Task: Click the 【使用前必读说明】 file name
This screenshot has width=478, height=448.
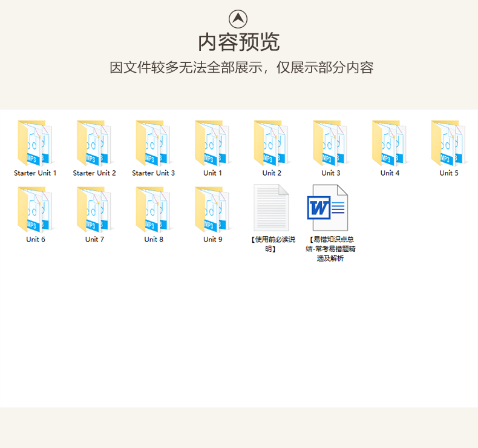Action: tap(272, 244)
